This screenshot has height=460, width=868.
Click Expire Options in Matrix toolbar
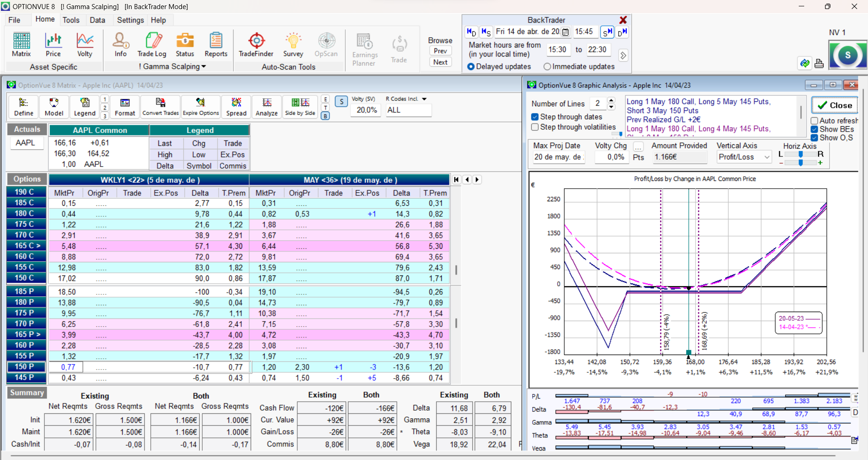[x=200, y=107]
